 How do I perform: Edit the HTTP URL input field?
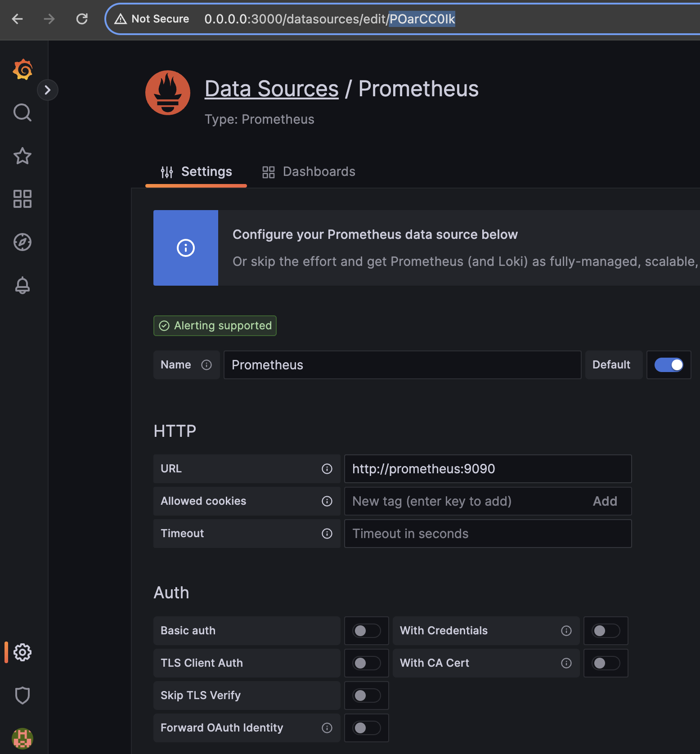tap(488, 469)
